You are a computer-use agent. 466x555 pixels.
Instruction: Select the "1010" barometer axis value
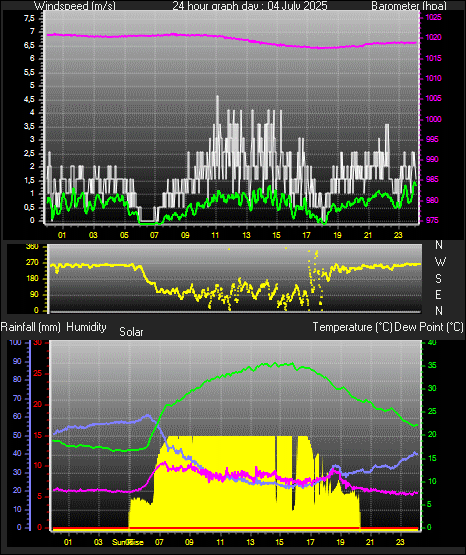[x=433, y=79]
